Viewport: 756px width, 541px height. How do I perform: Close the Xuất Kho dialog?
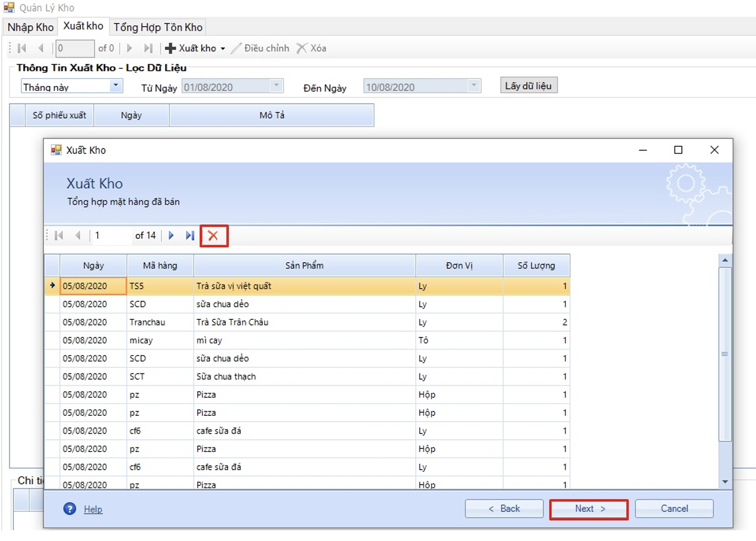coord(714,150)
